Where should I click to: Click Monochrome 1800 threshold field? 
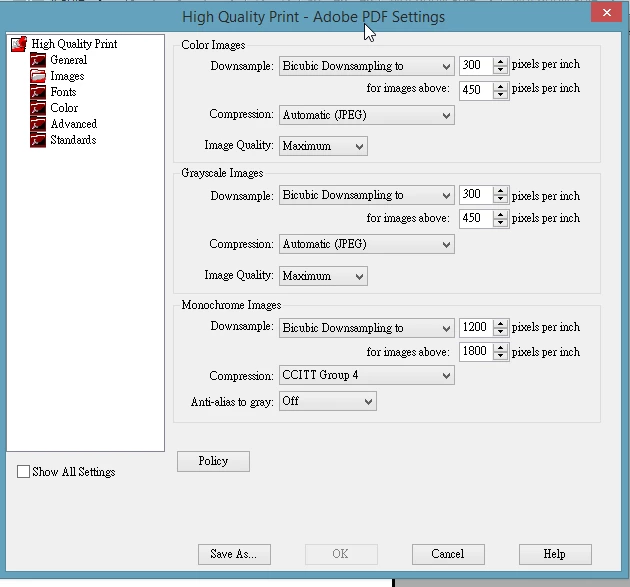point(476,352)
